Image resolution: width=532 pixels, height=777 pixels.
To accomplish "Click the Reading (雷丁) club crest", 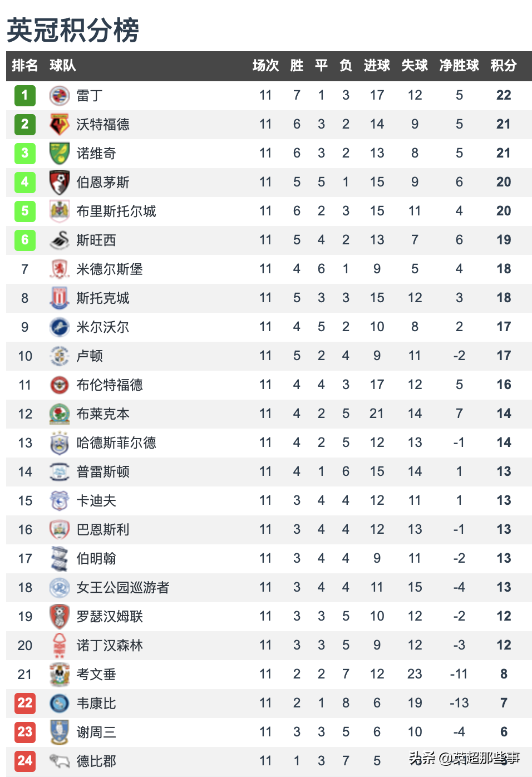I will pyautogui.click(x=59, y=96).
